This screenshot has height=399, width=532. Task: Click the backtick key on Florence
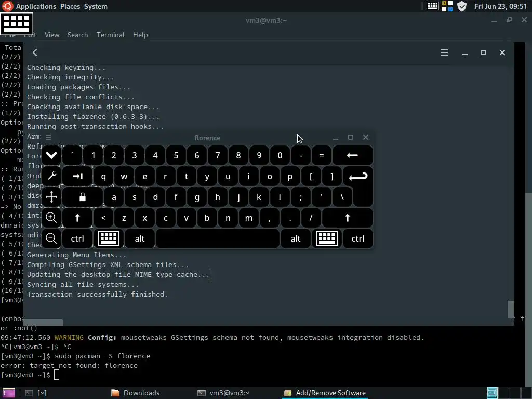72,155
